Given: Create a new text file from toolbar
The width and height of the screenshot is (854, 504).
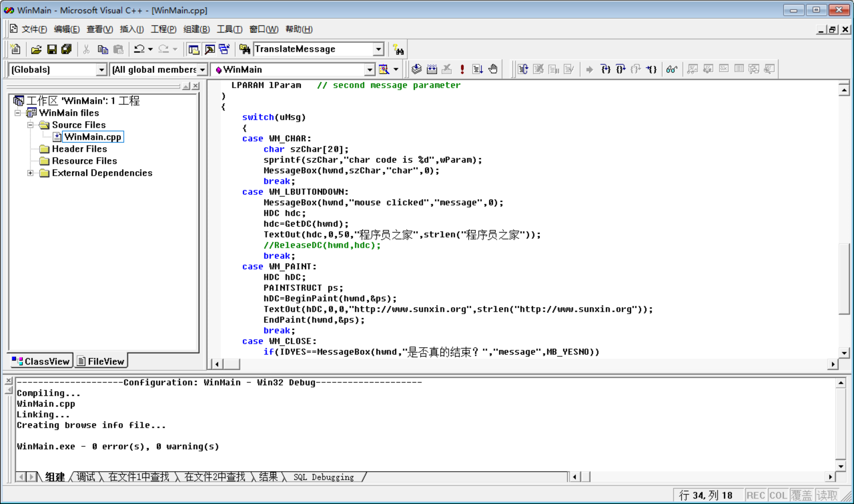Looking at the screenshot, I should pyautogui.click(x=16, y=49).
